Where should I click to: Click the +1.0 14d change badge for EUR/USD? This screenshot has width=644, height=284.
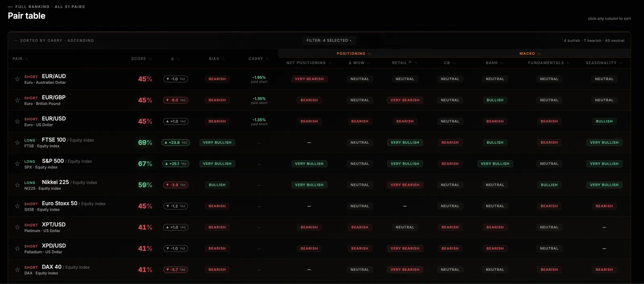175,121
